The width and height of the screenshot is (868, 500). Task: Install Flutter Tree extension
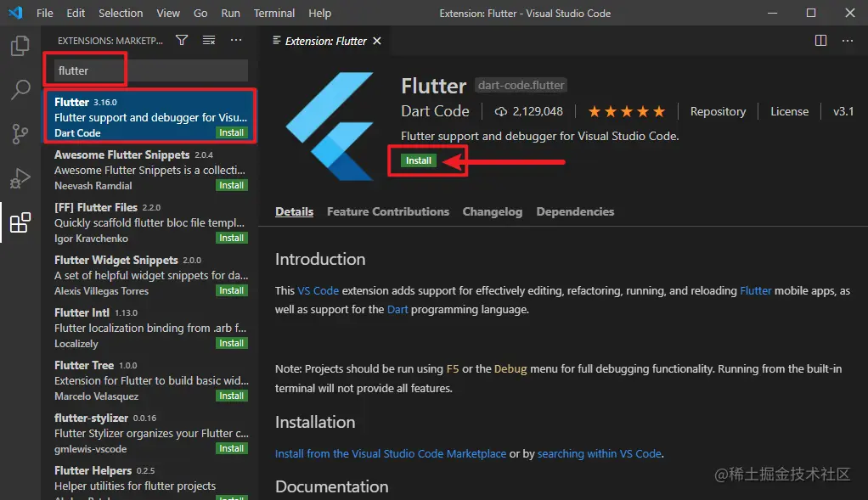click(231, 396)
